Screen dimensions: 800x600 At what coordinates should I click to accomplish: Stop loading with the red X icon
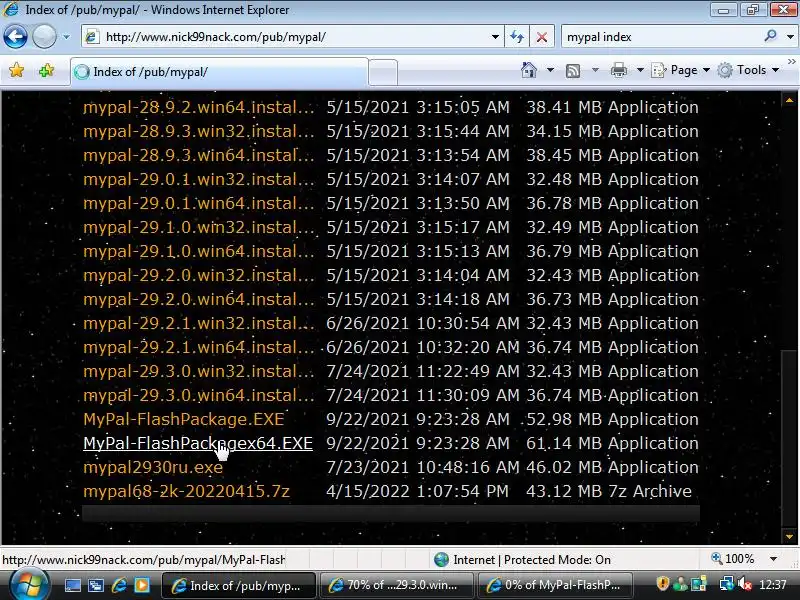point(542,37)
